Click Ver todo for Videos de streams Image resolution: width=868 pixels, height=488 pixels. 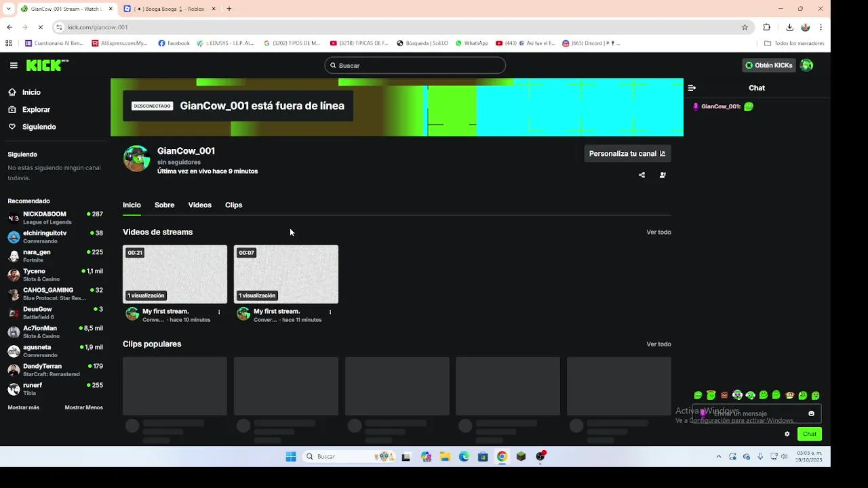point(658,232)
